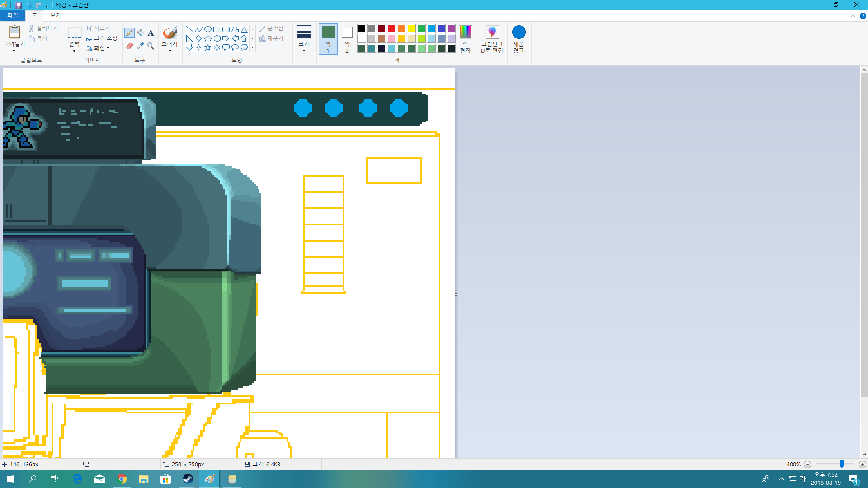Screen dimensions: 868x488
Task: Select the Fill bucket tool
Action: (140, 33)
